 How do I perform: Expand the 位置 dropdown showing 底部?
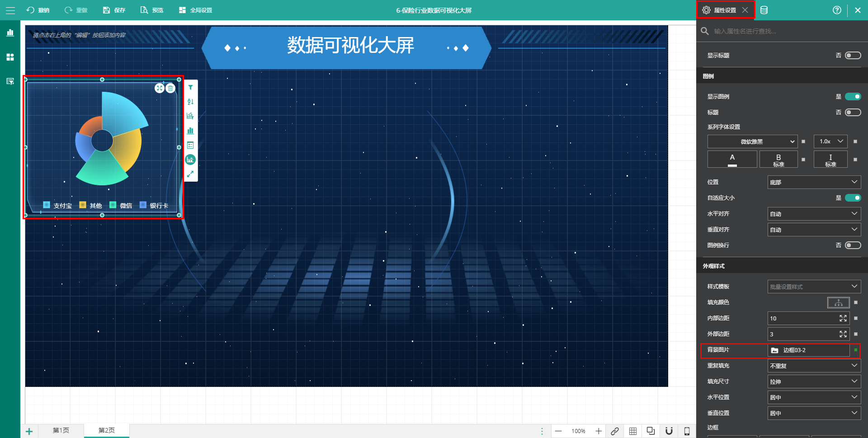(x=814, y=182)
